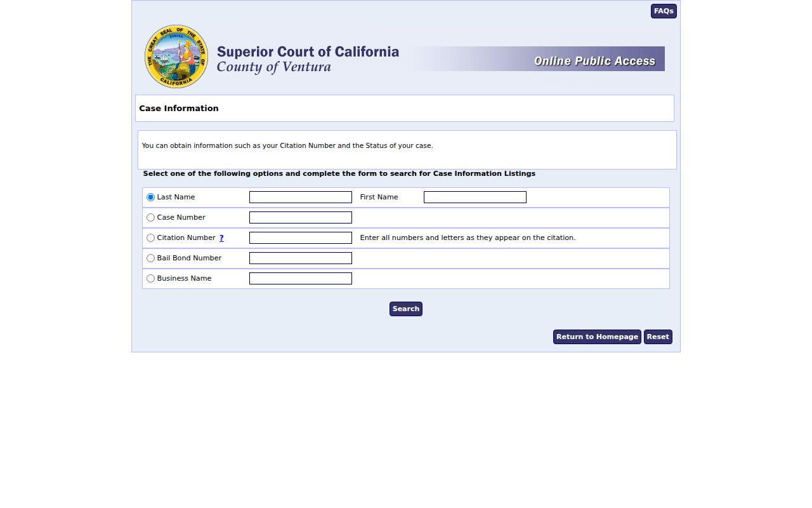
Task: Clear the form with Reset button
Action: click(x=658, y=337)
